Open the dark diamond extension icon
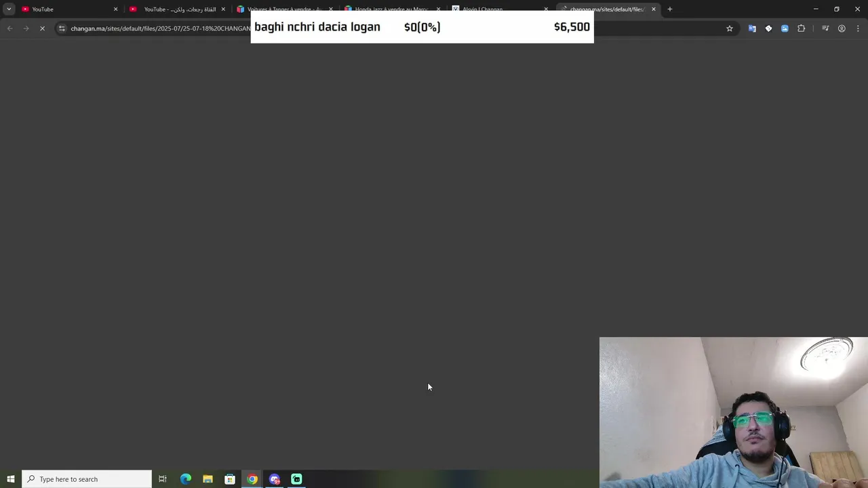 [768, 28]
